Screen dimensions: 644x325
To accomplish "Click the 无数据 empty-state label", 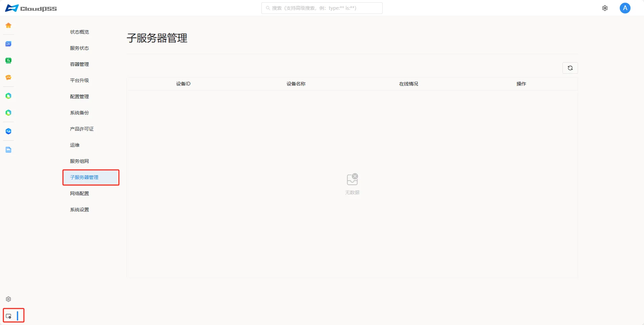I will tap(352, 192).
